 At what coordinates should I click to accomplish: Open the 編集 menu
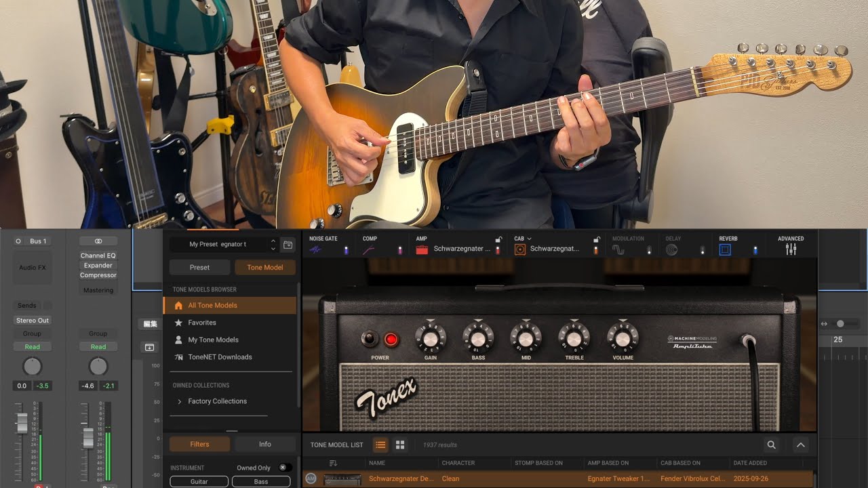pos(149,324)
